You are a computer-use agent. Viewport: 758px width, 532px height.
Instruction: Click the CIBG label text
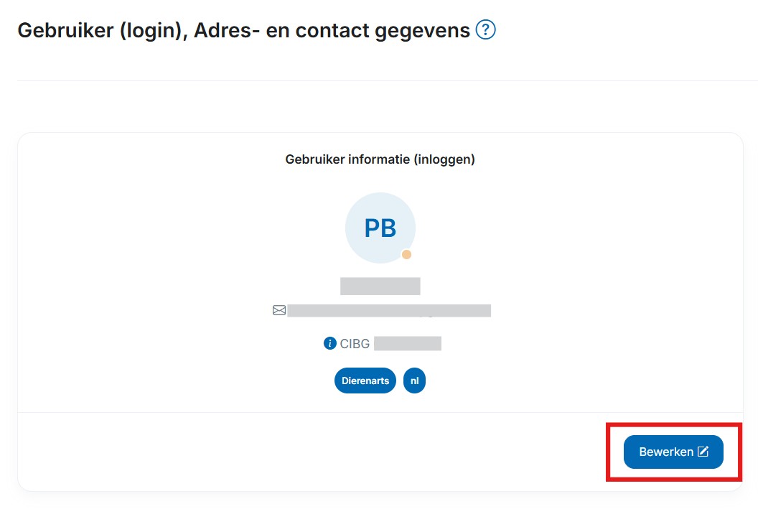[355, 343]
